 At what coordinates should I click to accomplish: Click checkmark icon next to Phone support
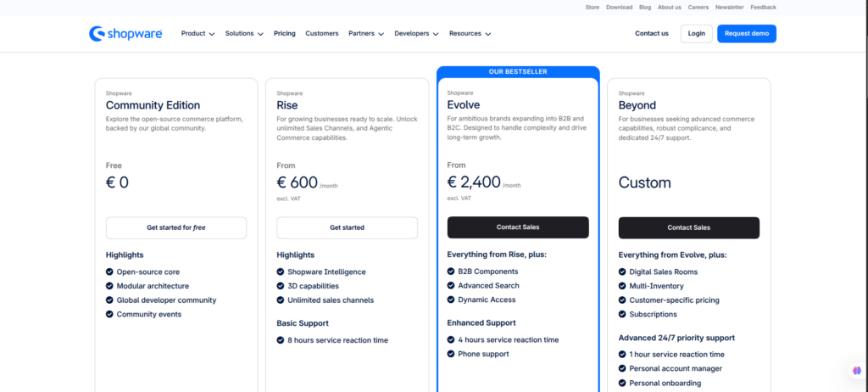[x=451, y=354]
